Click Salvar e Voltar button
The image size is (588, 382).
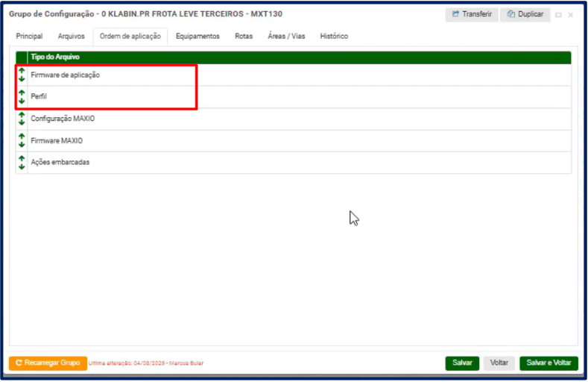(549, 363)
